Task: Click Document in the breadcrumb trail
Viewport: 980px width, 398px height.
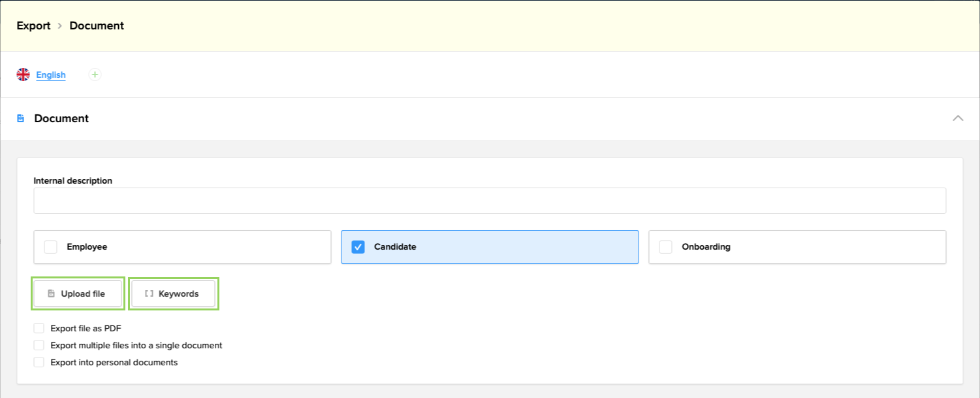Action: coord(96,25)
